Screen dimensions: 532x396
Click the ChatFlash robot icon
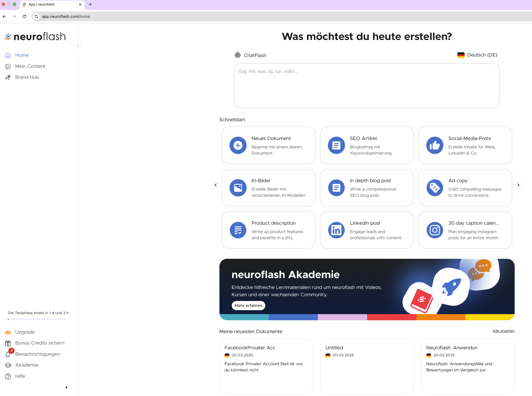click(238, 55)
